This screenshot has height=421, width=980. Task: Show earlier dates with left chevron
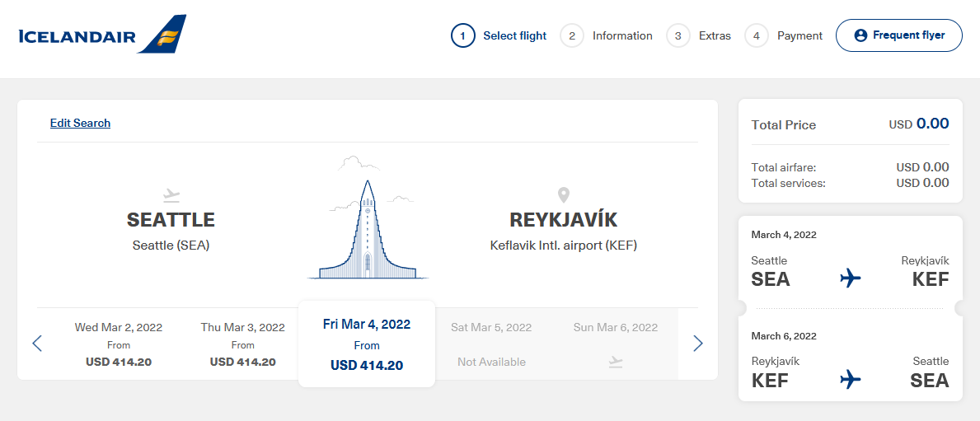coord(37,343)
